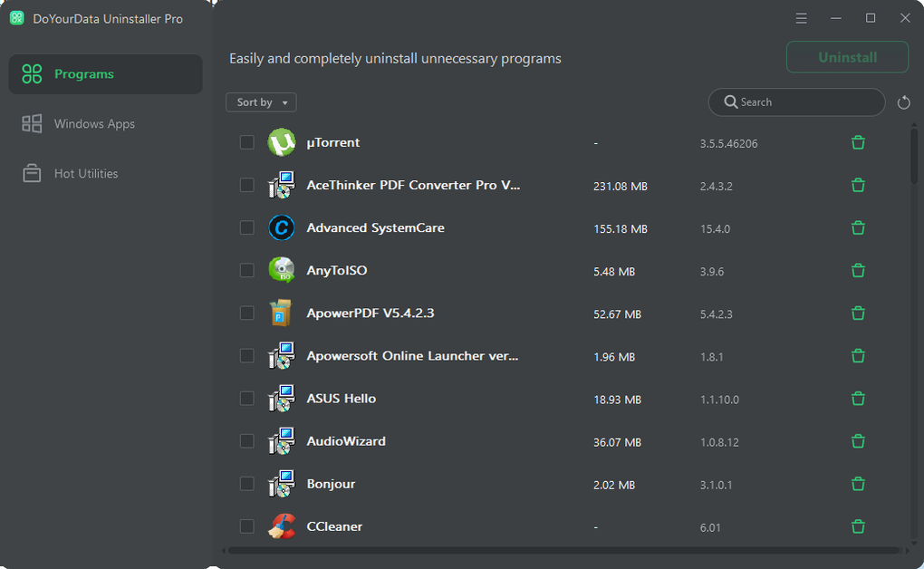924x569 pixels.
Task: Click the horizontal scrollbar at bottom
Action: (x=564, y=551)
